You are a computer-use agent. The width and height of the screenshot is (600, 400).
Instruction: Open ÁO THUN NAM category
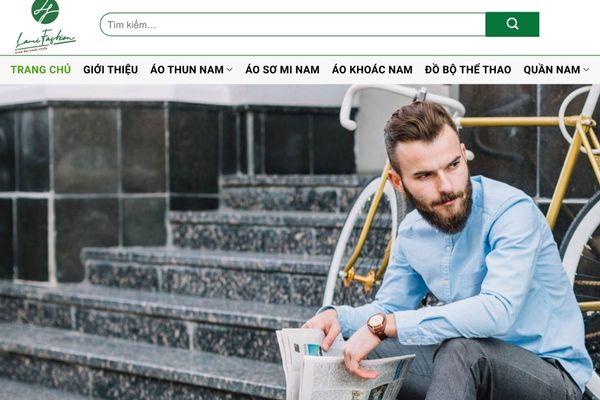187,70
